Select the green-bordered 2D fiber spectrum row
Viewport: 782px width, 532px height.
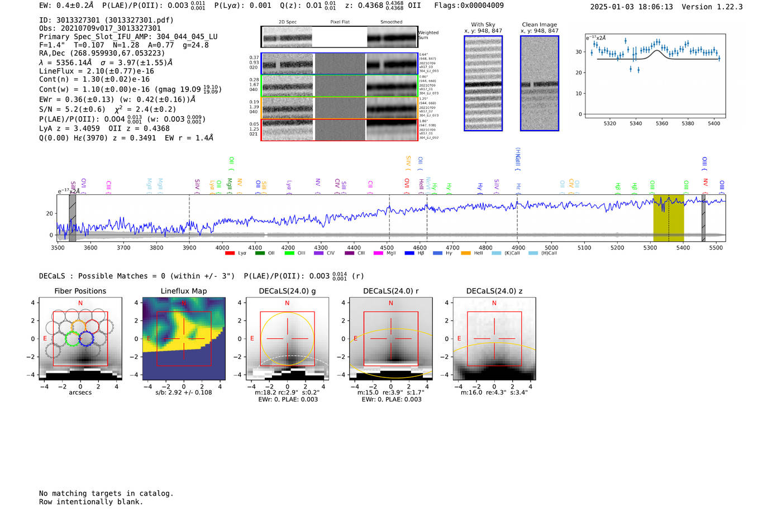point(339,86)
